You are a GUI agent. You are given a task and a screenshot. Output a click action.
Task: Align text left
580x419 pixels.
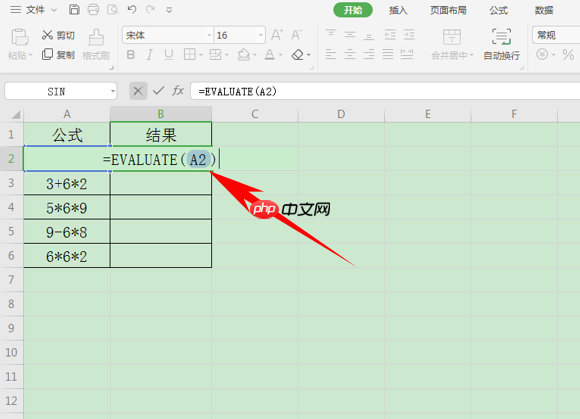click(x=331, y=55)
